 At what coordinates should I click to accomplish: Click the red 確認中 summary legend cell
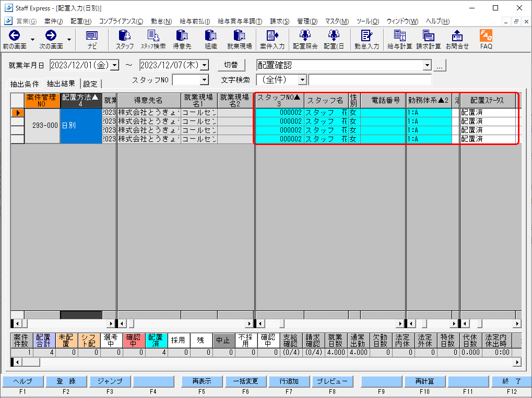click(x=134, y=341)
